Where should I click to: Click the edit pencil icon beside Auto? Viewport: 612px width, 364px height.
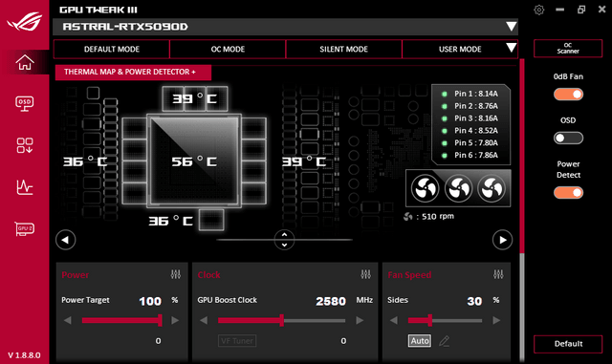(x=444, y=341)
